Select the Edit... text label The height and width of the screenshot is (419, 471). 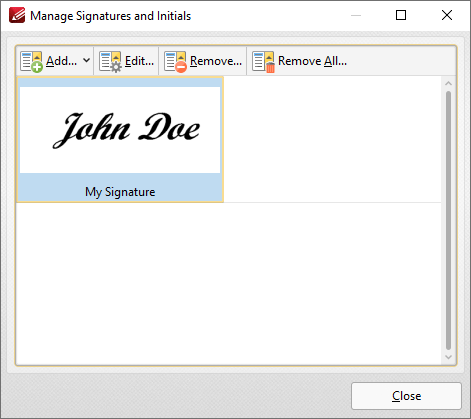pyautogui.click(x=139, y=61)
